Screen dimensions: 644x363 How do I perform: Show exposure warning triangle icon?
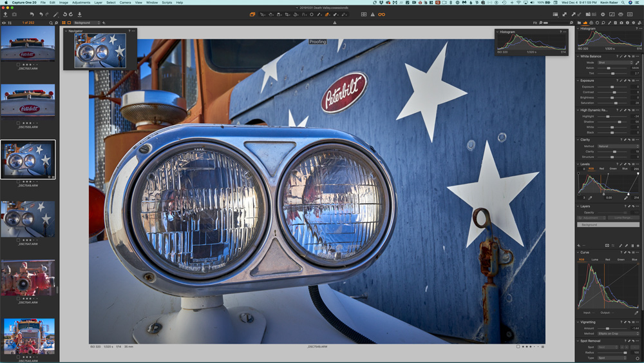point(372,14)
